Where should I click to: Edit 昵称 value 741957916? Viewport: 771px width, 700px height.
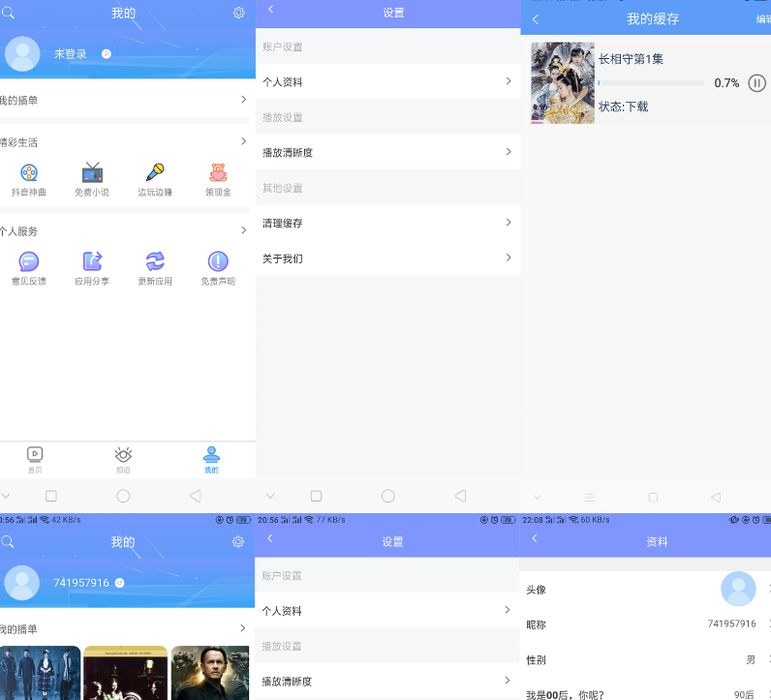pos(731,624)
